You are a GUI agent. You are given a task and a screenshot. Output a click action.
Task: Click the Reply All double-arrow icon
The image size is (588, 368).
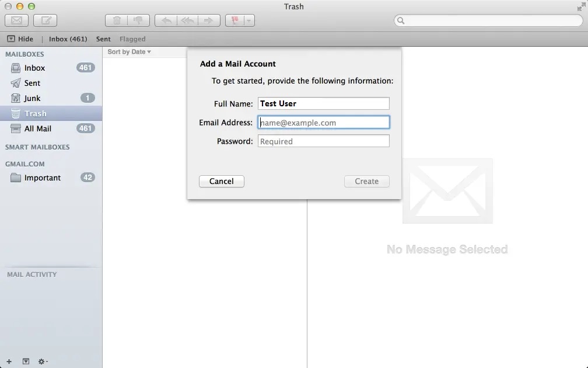(x=187, y=20)
